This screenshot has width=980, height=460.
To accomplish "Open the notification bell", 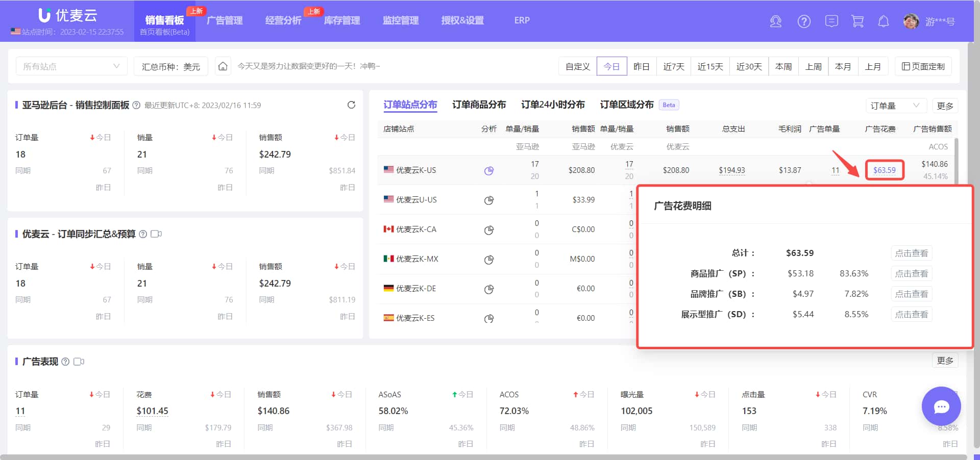I will 884,21.
